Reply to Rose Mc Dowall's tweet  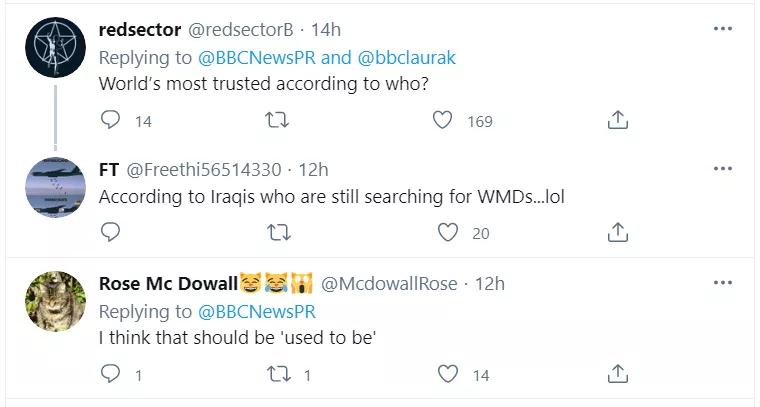[x=111, y=374]
